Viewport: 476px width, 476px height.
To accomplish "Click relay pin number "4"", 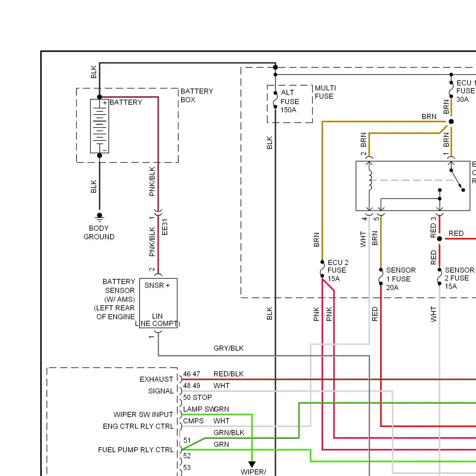I will point(365,219).
